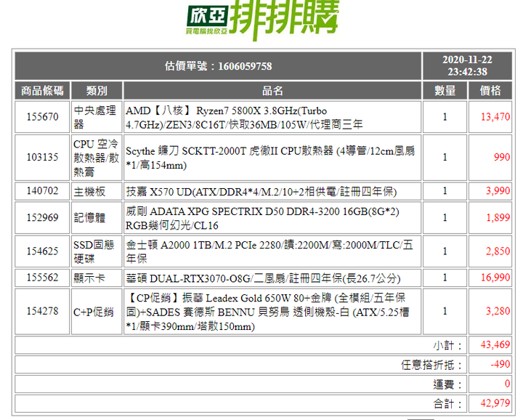Click quantity 1 in the X570 UD row
Viewport: 523px width, 420px height.
point(445,191)
